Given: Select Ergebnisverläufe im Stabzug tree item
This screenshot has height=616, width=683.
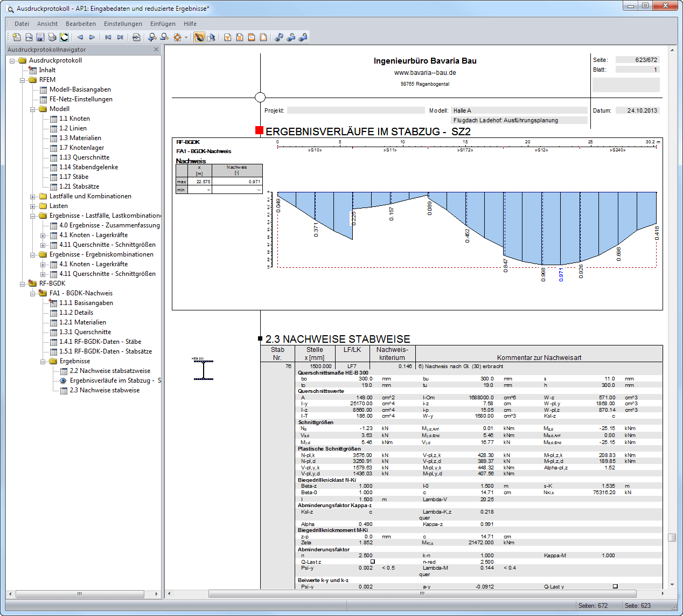Looking at the screenshot, I should coord(115,380).
